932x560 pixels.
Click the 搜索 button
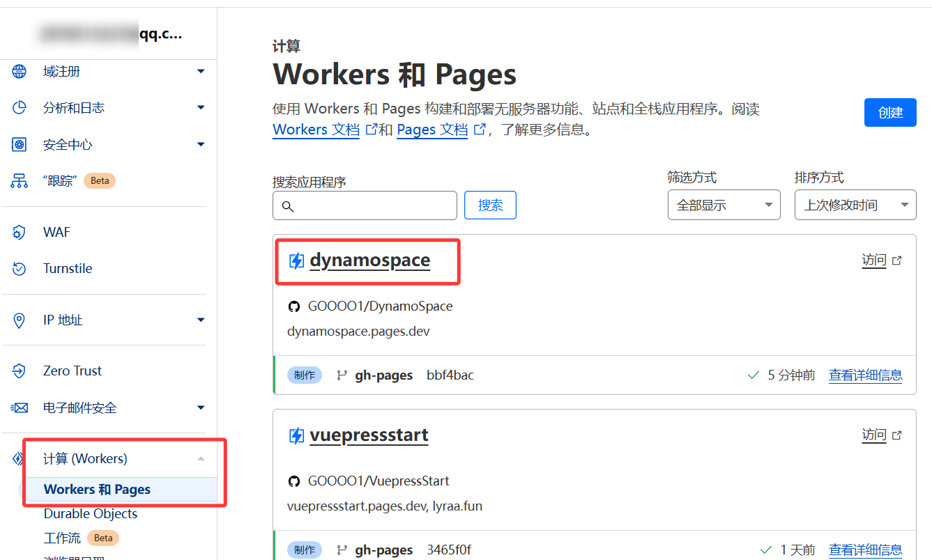(490, 205)
